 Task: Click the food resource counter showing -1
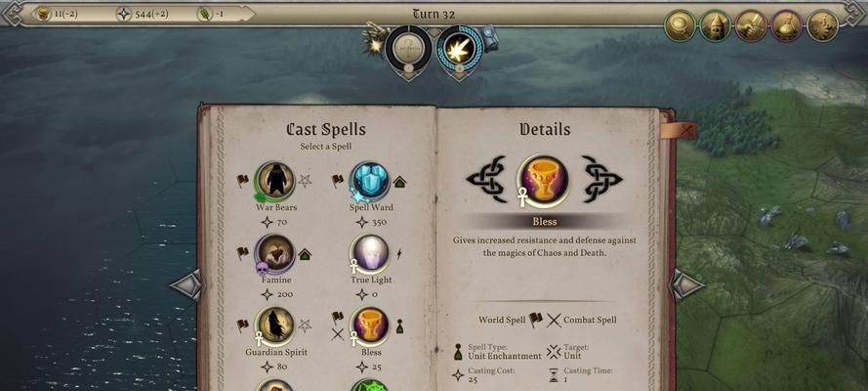pos(212,14)
